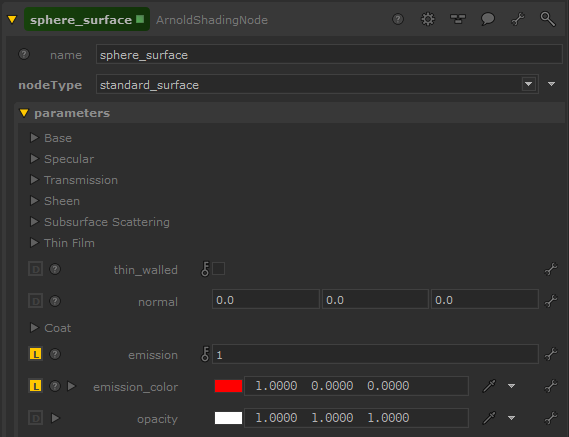Open the nodeType standard_surface combo box
This screenshot has width=569, height=437.
pos(317,84)
